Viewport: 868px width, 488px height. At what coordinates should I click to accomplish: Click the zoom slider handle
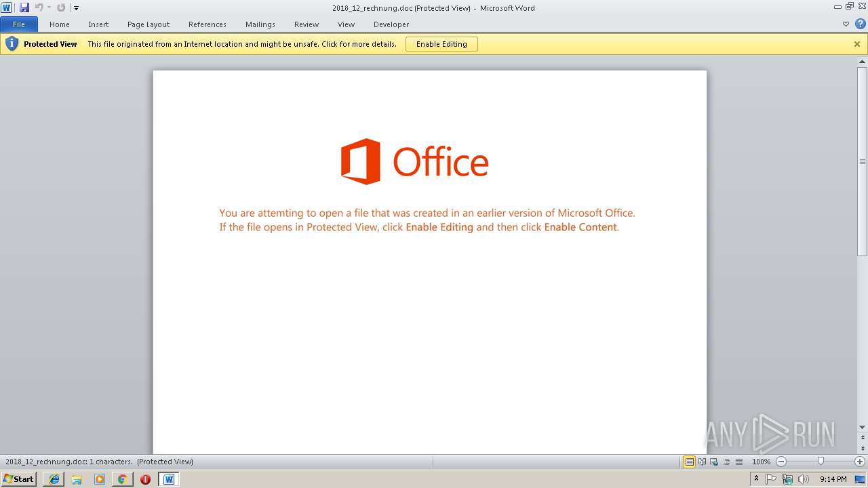point(821,462)
